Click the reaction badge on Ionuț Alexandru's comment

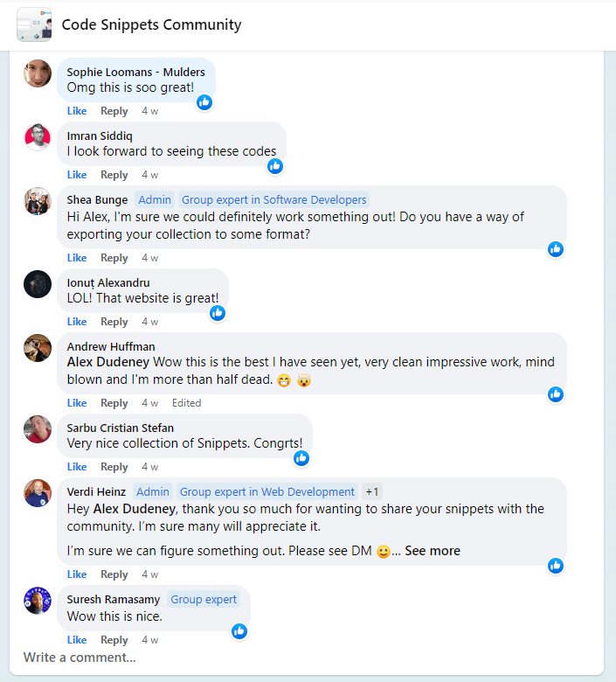(x=218, y=313)
